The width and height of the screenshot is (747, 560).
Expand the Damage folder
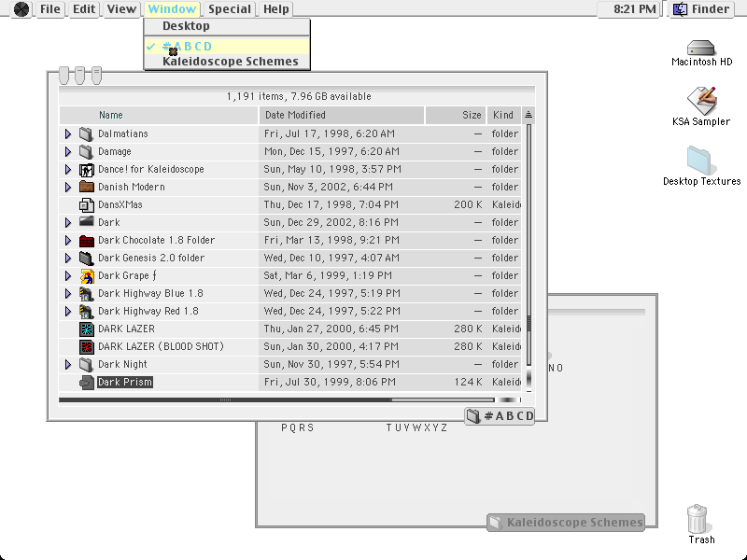pyautogui.click(x=67, y=151)
